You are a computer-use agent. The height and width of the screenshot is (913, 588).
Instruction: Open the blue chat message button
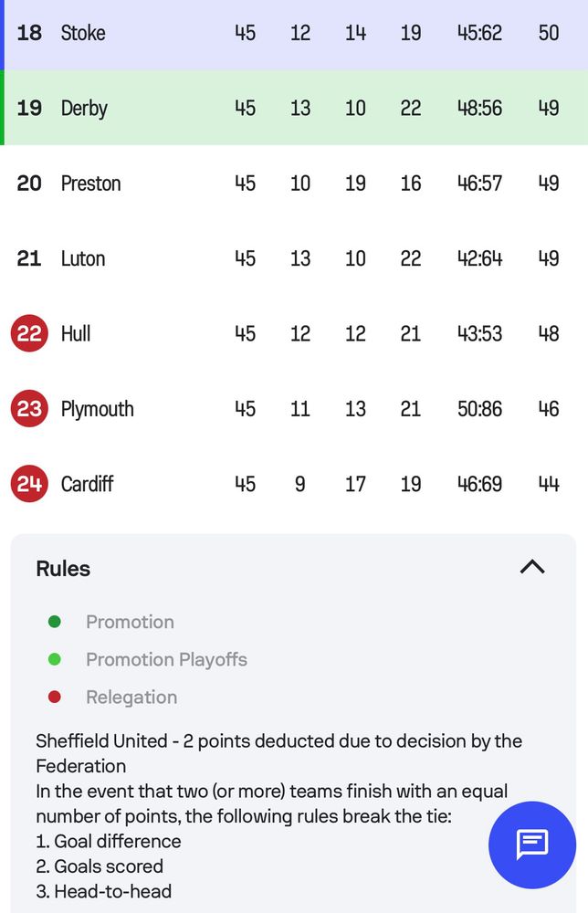[532, 845]
